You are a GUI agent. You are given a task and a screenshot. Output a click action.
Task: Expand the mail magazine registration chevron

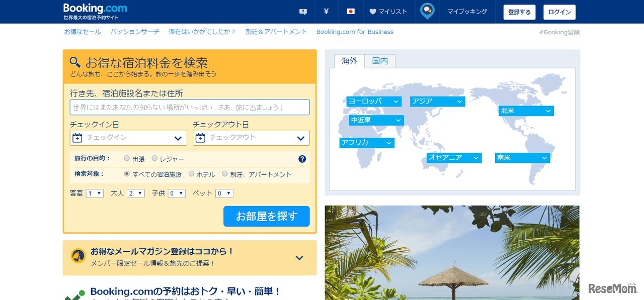click(x=299, y=258)
